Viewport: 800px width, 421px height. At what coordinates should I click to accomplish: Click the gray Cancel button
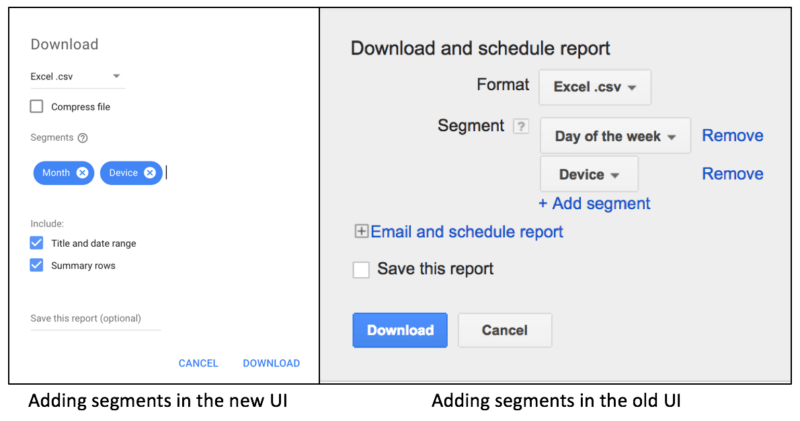point(505,330)
